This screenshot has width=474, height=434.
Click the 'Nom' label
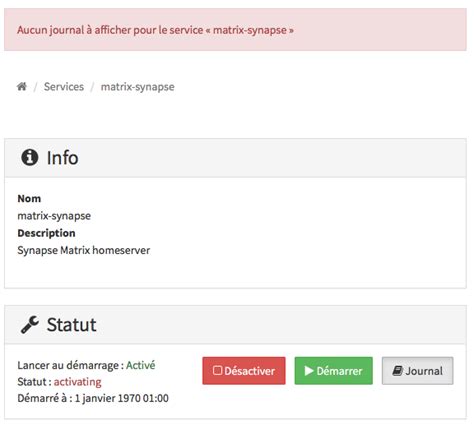click(29, 198)
